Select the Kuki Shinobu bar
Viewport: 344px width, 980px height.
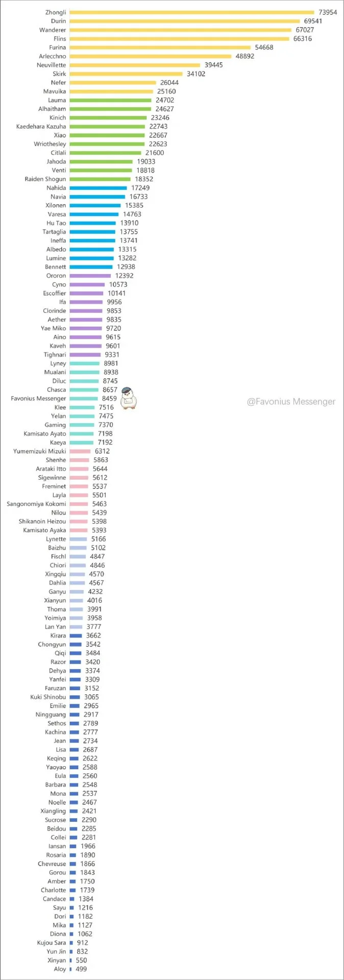(x=75, y=697)
